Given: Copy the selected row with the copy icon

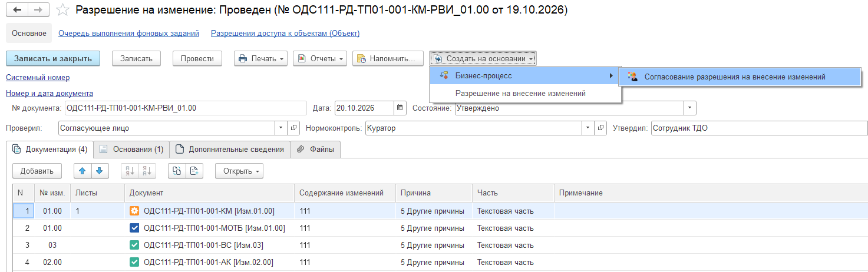Looking at the screenshot, I should (177, 171).
